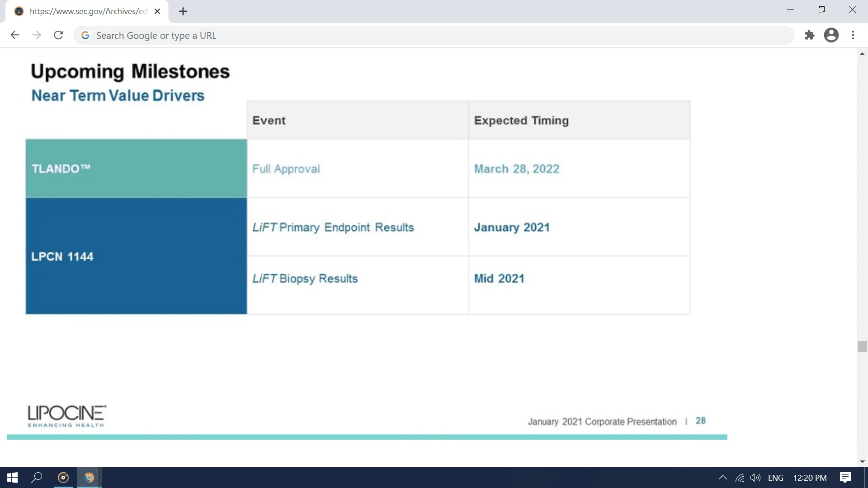Focus the Search Google or type a URL field
The image size is (868, 488).
tap(434, 35)
